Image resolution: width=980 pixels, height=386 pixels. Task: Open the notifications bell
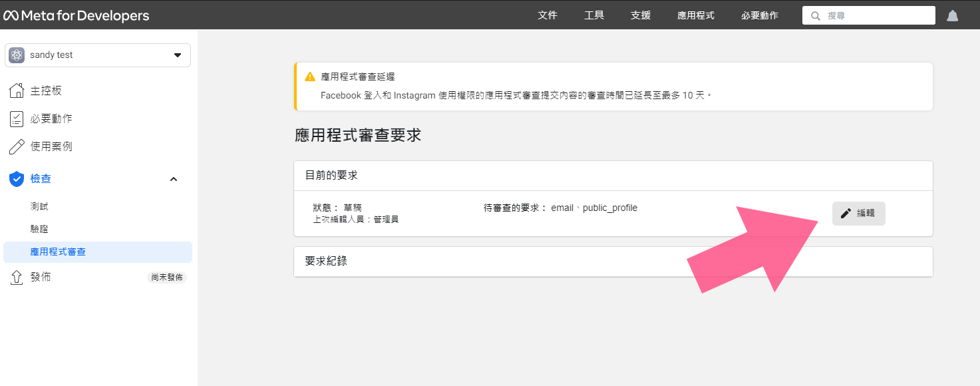click(953, 16)
